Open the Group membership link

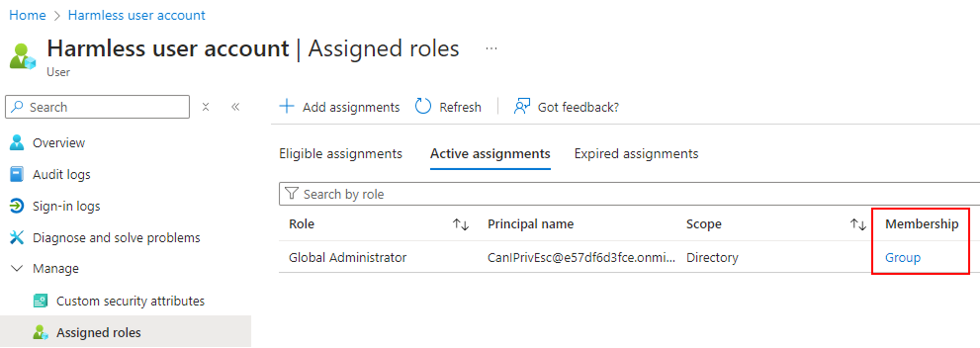coord(902,257)
